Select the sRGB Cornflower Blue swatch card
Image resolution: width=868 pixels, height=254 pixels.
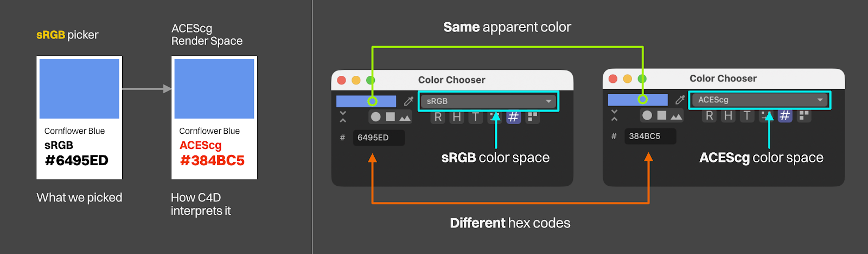[x=79, y=118]
